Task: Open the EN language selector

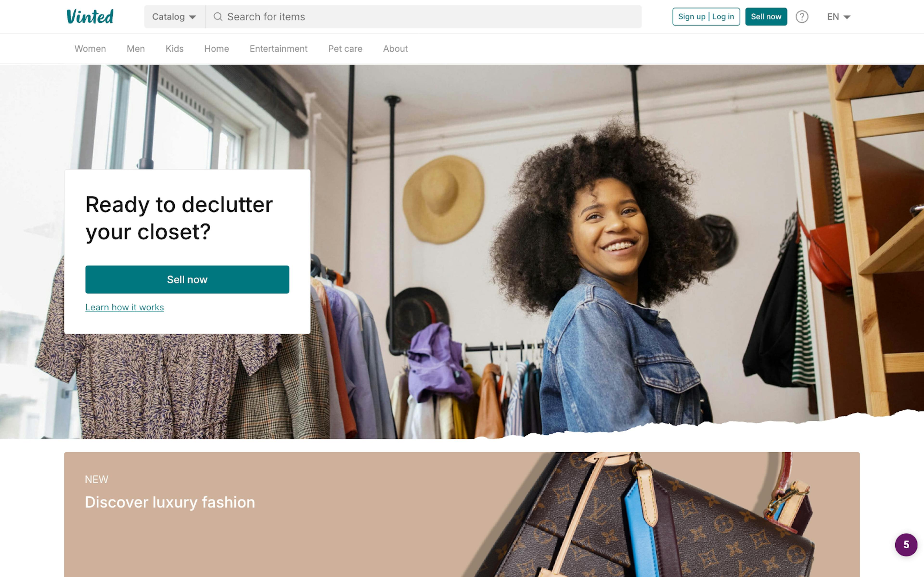Action: pos(839,16)
